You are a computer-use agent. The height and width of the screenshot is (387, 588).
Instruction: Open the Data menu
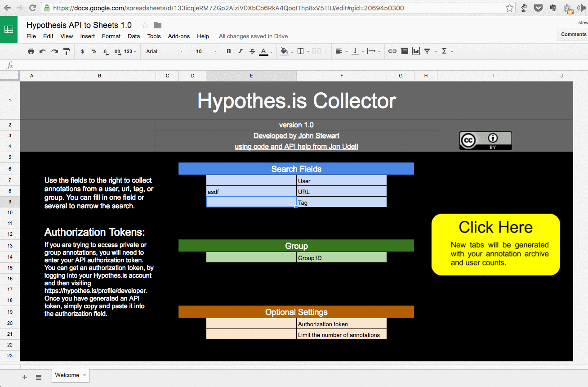coord(134,36)
